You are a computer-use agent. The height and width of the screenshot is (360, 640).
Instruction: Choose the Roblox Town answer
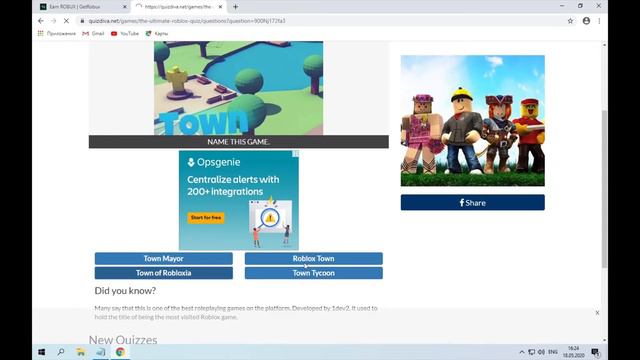click(x=313, y=258)
